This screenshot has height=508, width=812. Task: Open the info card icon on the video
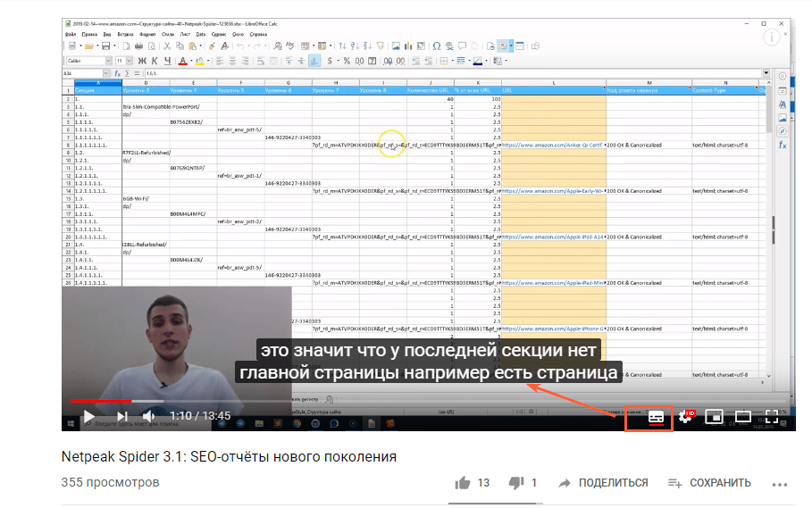[x=772, y=37]
